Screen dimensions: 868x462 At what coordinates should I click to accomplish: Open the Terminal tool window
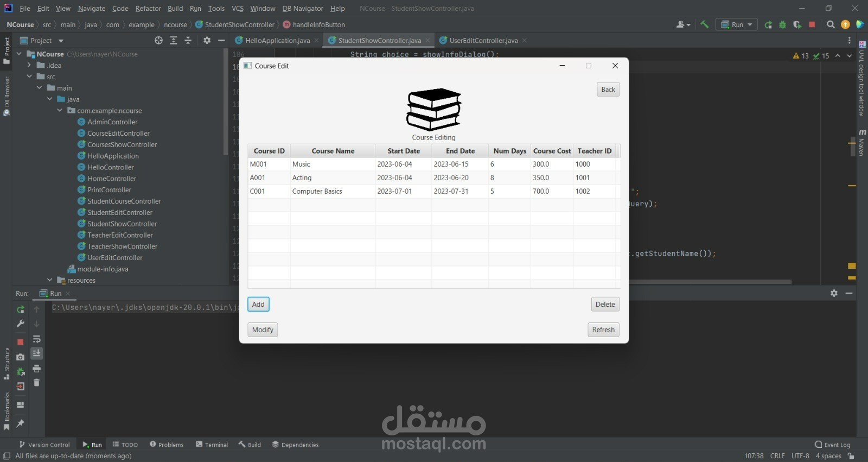point(212,445)
